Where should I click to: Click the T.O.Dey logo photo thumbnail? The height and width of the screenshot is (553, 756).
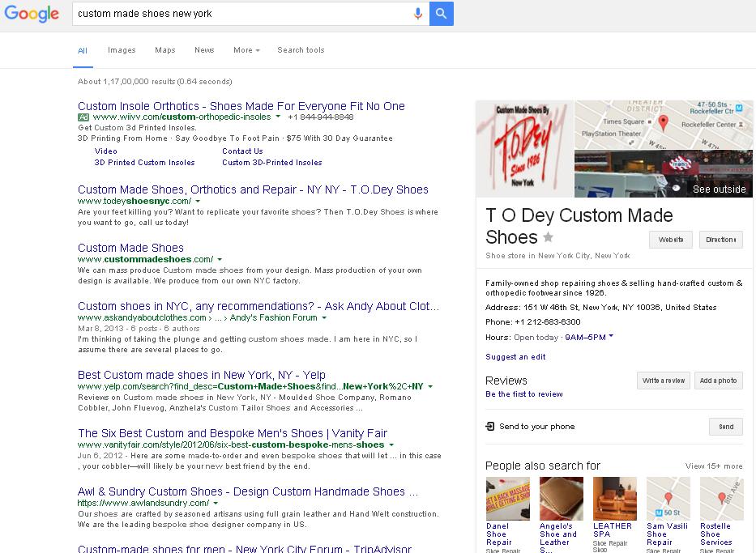tap(524, 149)
